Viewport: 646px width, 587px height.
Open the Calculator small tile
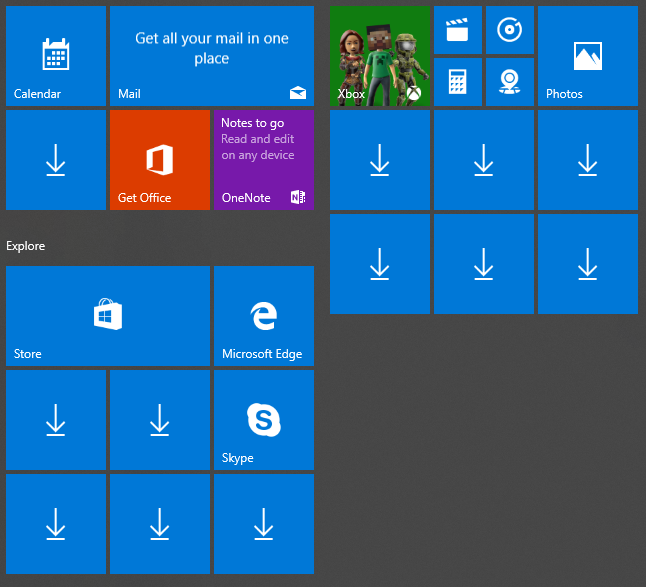coord(458,82)
